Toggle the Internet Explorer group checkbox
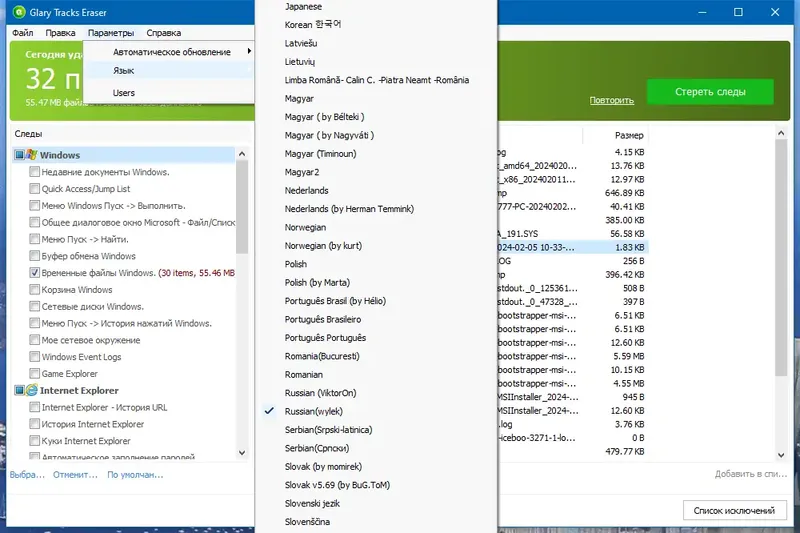 [19, 390]
